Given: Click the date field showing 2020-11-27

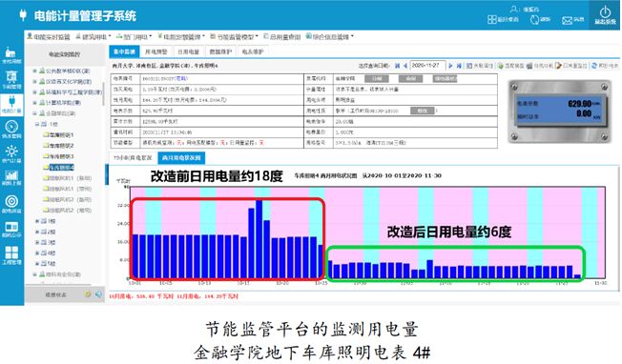Looking at the screenshot, I should 427,66.
